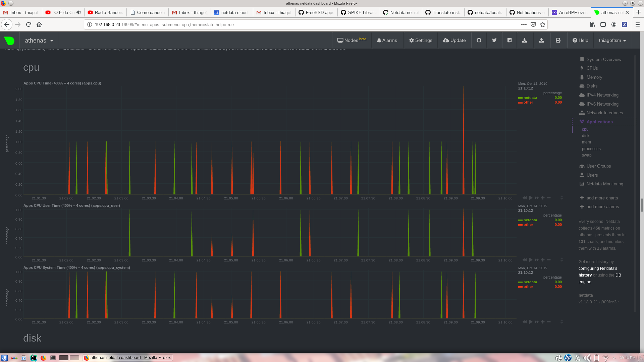Zoom in on the Apps CPU Time chart
644x362 pixels.
coord(543,198)
